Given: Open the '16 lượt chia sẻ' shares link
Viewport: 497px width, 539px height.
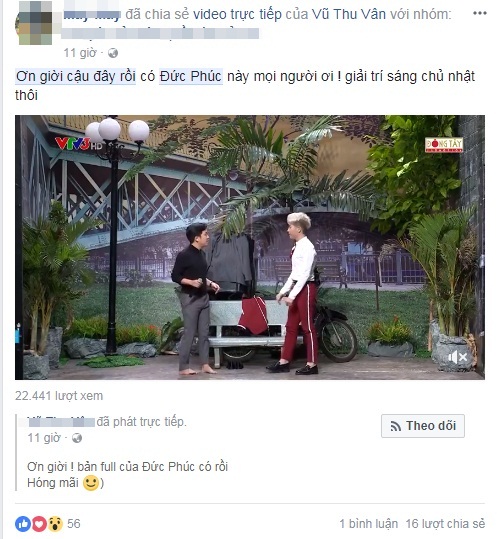Looking at the screenshot, I should pyautogui.click(x=445, y=524).
